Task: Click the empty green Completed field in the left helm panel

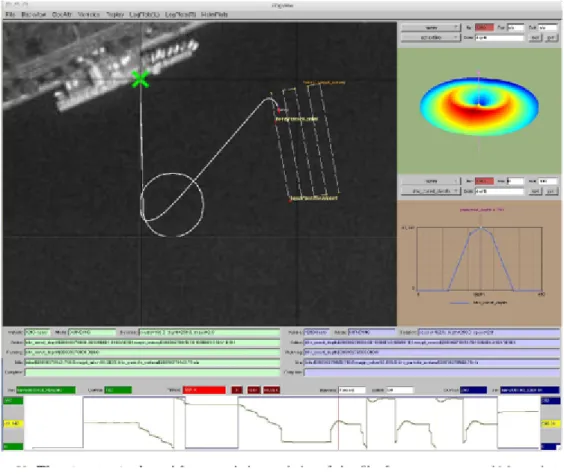Action: click(152, 373)
